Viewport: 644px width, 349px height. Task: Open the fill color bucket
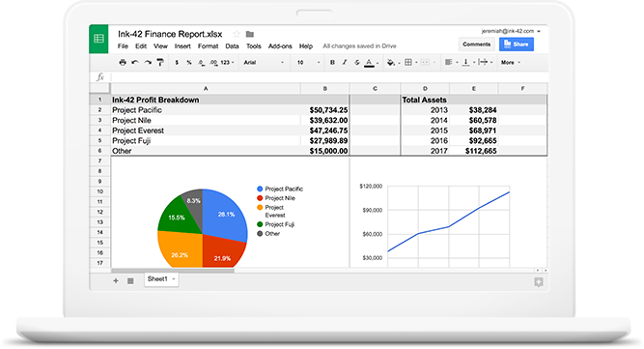coord(391,63)
